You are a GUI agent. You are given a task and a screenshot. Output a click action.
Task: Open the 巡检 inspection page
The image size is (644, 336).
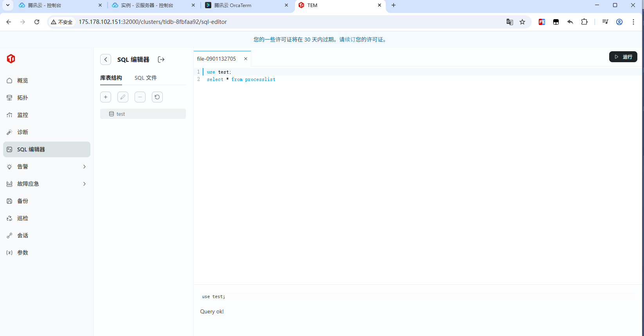point(47,218)
